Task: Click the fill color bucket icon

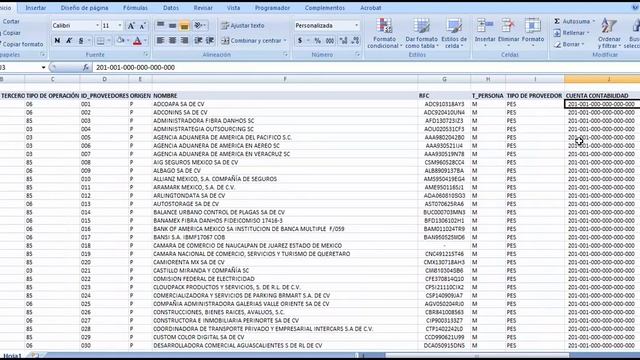Action: 120,40
